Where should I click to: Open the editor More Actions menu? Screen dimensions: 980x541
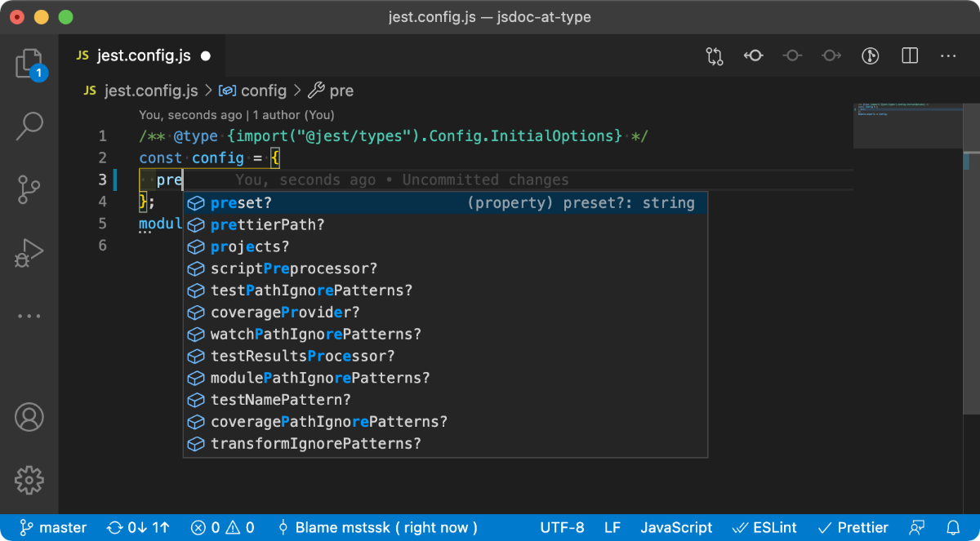[948, 55]
